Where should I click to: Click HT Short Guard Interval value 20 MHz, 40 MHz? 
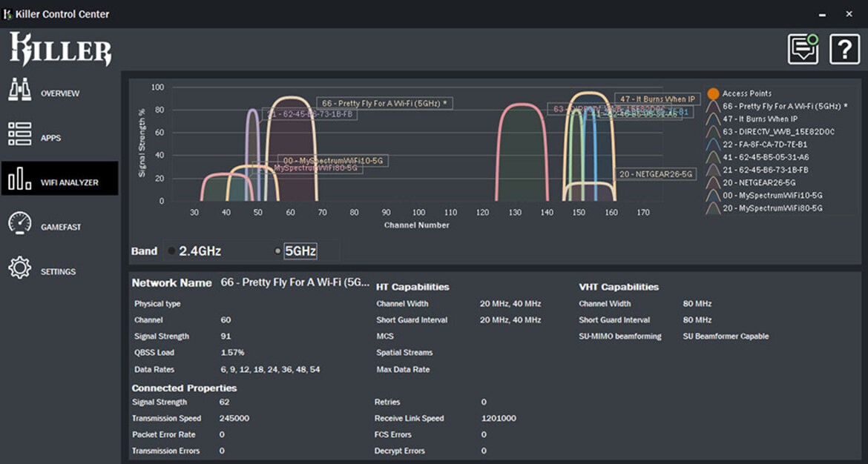coord(510,320)
